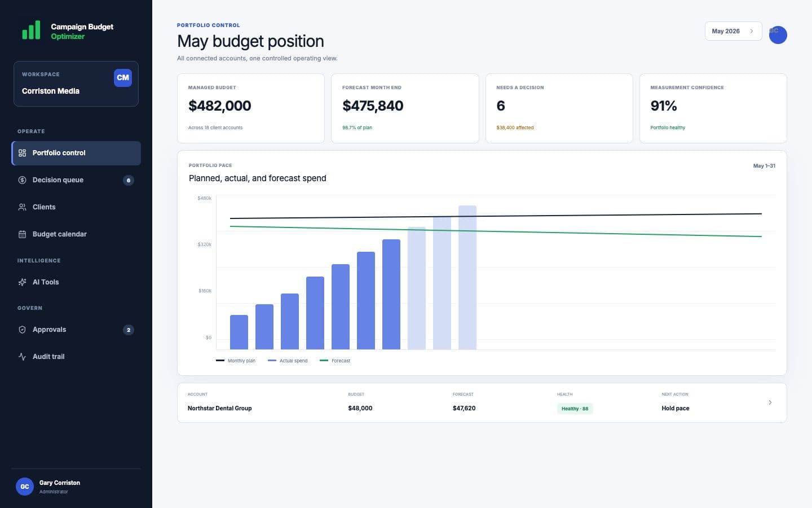
Task: Expand the Northstar Dental Group row chevron
Action: coord(770,402)
